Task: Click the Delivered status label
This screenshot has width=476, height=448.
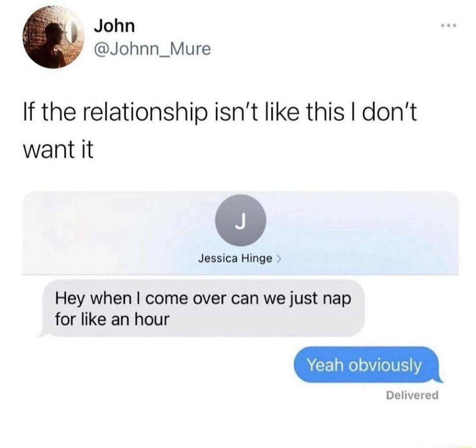Action: (x=412, y=395)
